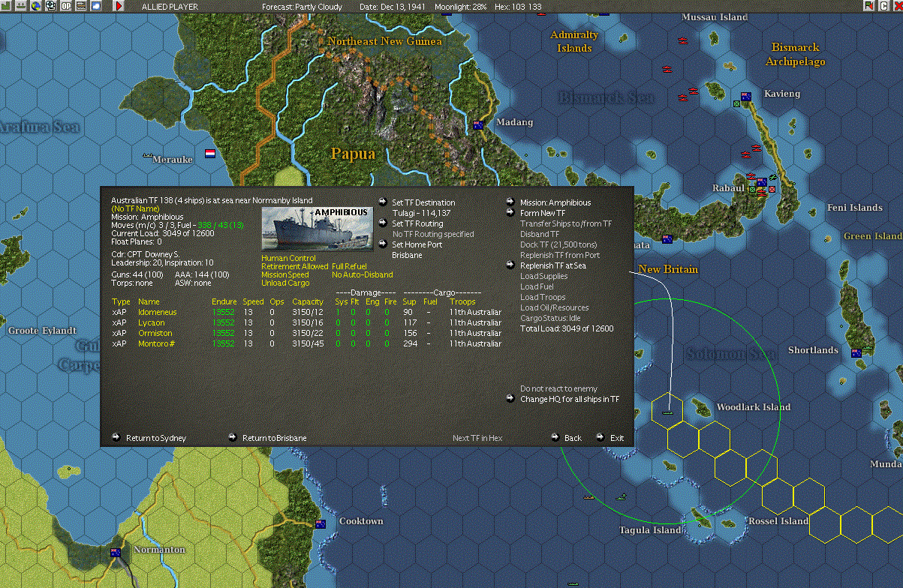This screenshot has width=903, height=588.
Task: Click the green flag icon top right
Action: coord(869,6)
